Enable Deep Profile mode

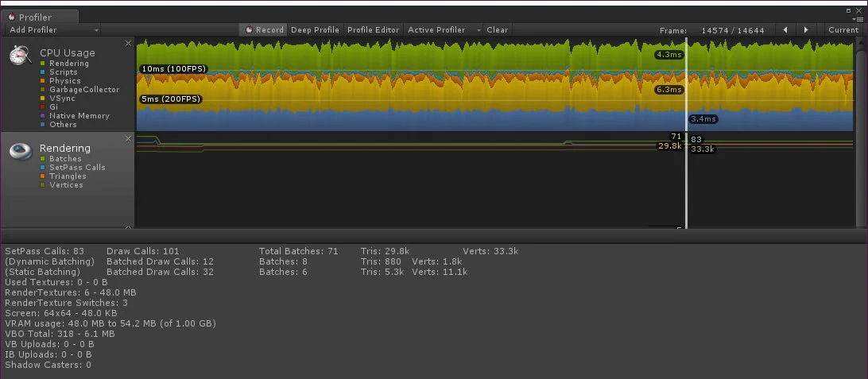315,30
